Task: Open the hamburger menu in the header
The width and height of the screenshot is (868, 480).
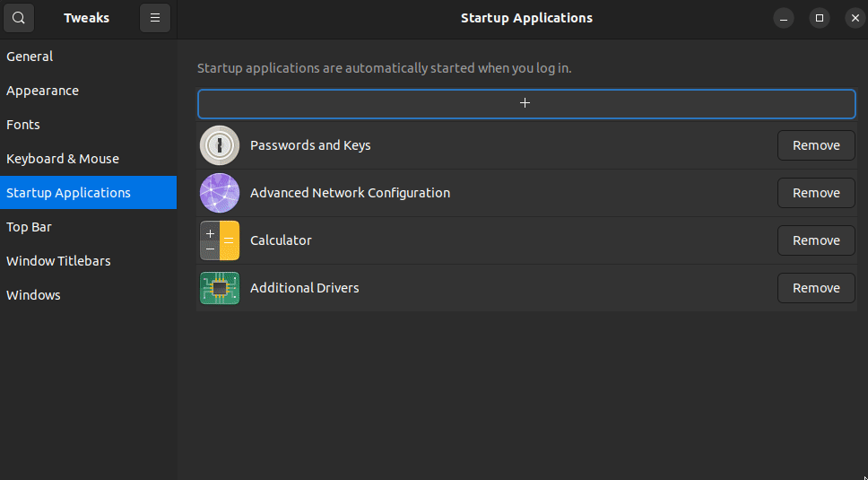Action: (155, 18)
